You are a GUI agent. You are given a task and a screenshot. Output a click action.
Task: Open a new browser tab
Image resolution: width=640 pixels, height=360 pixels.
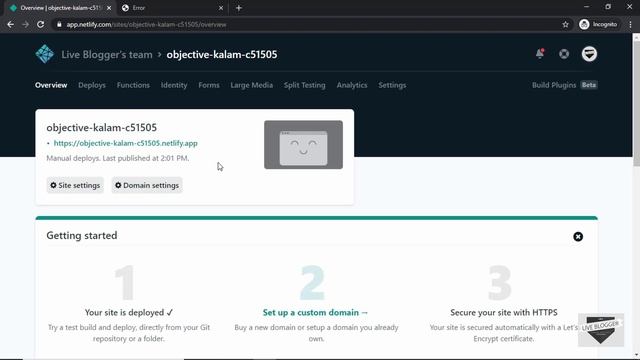click(239, 8)
